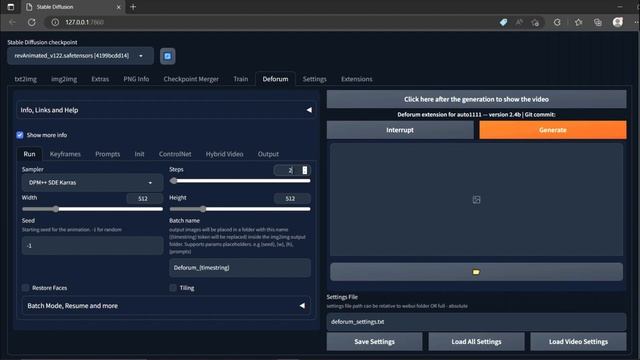Viewport: 640px width, 360px height.
Task: Click the show video after generation button
Action: [476, 99]
